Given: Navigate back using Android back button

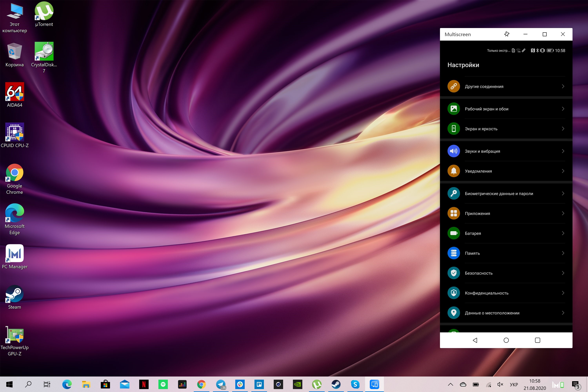Looking at the screenshot, I should tap(475, 340).
